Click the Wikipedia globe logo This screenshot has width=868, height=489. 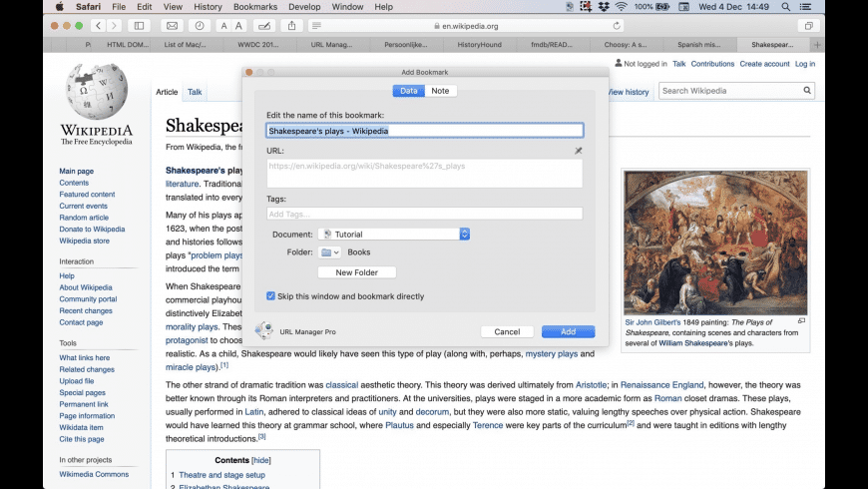click(x=97, y=91)
